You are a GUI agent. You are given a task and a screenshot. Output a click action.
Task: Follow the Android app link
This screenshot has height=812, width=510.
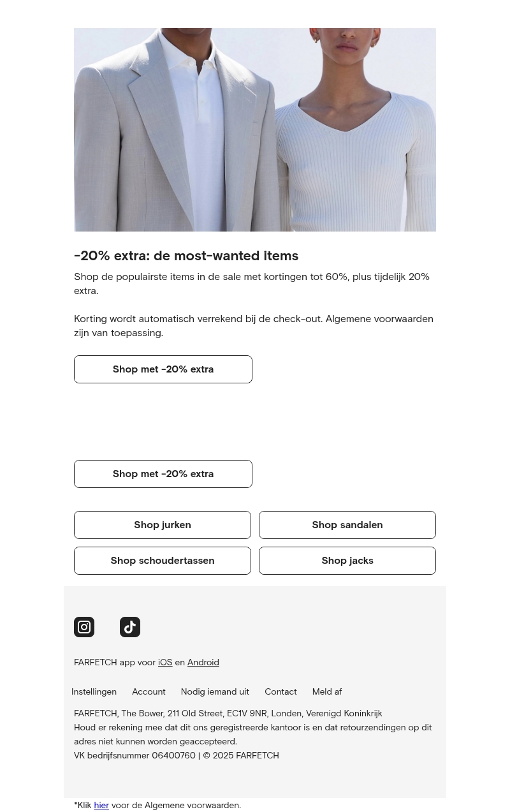point(203,662)
